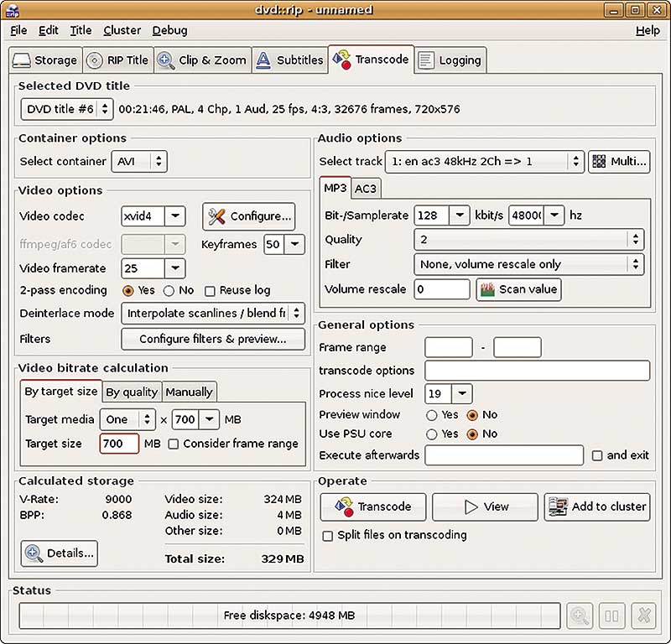Click the Frame range end field
The image size is (671, 644).
517,347
